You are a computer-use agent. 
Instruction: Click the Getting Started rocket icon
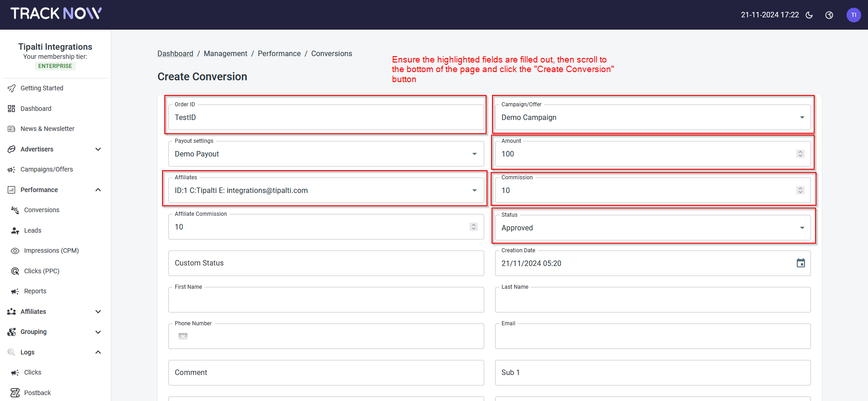pyautogui.click(x=11, y=88)
